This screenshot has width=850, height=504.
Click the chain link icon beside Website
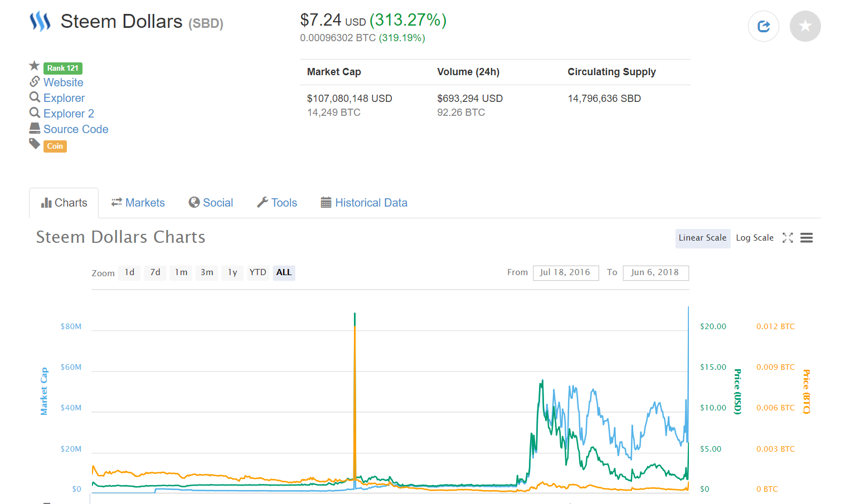(x=35, y=81)
